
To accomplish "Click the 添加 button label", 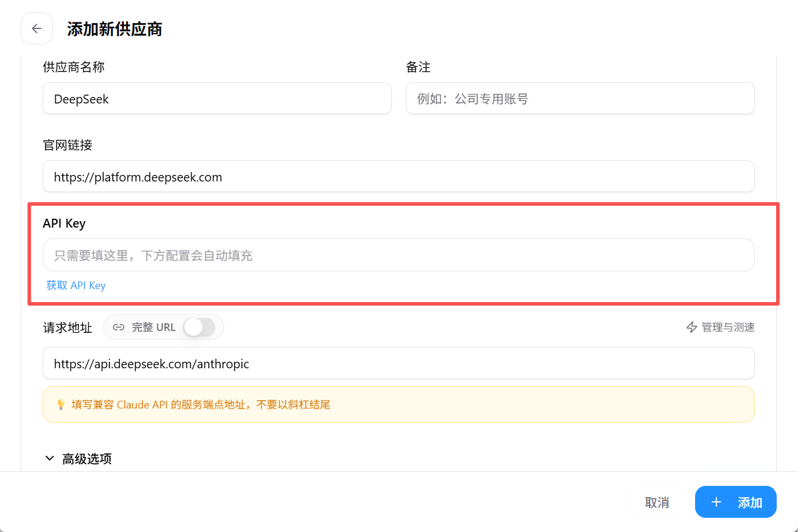I will coord(749,502).
